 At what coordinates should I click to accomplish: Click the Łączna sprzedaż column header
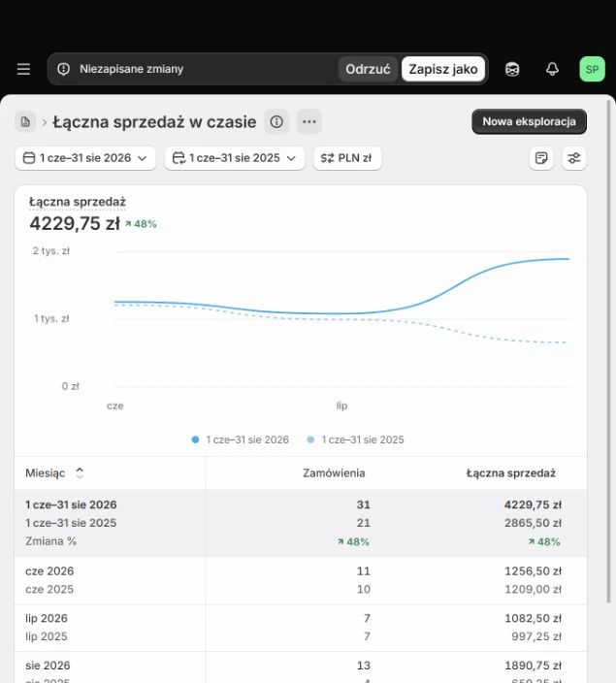pyautogui.click(x=510, y=473)
